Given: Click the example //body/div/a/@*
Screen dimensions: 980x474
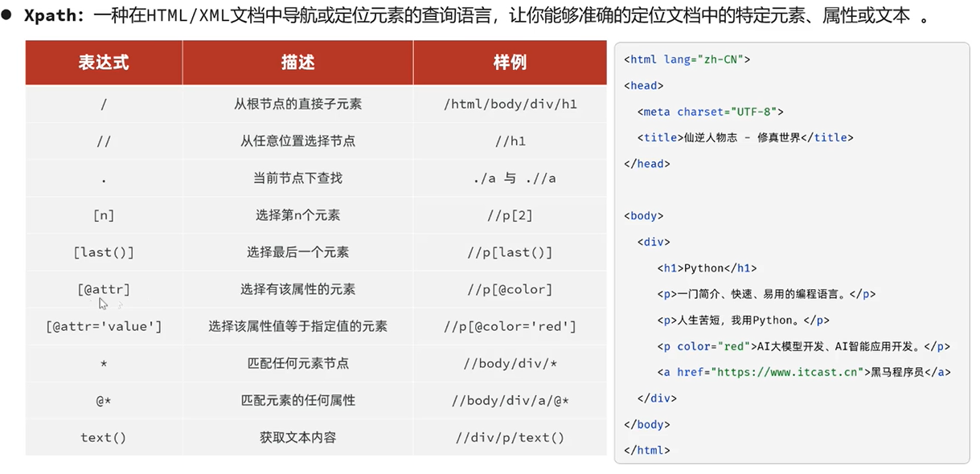Looking at the screenshot, I should click(x=510, y=400).
